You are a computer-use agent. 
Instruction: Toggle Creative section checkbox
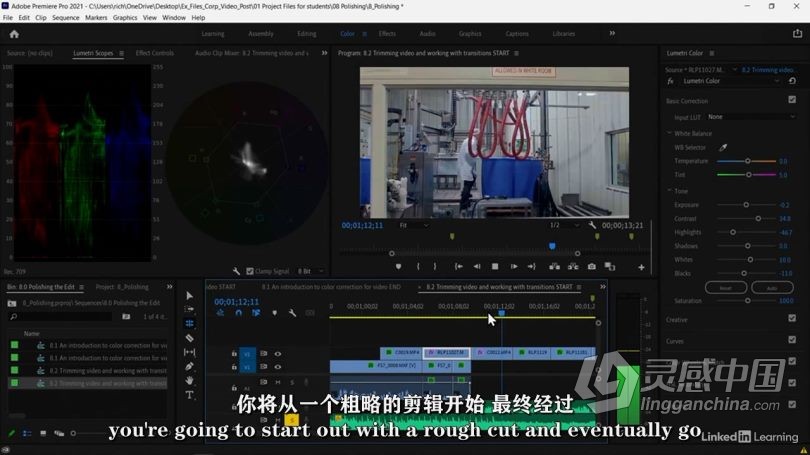792,319
